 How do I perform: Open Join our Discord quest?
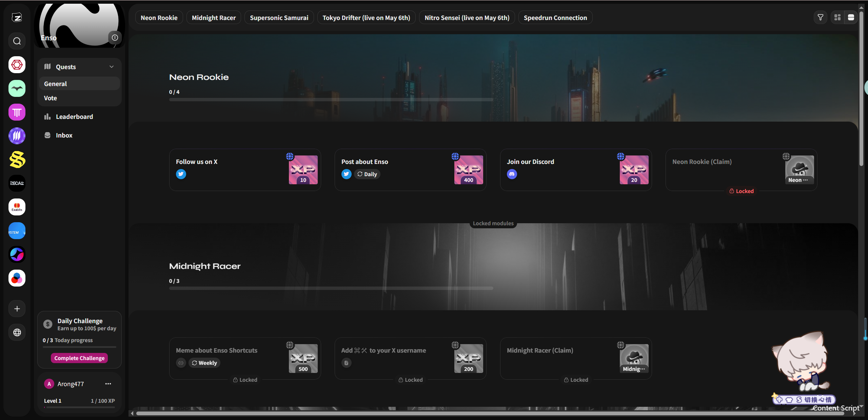(x=576, y=170)
